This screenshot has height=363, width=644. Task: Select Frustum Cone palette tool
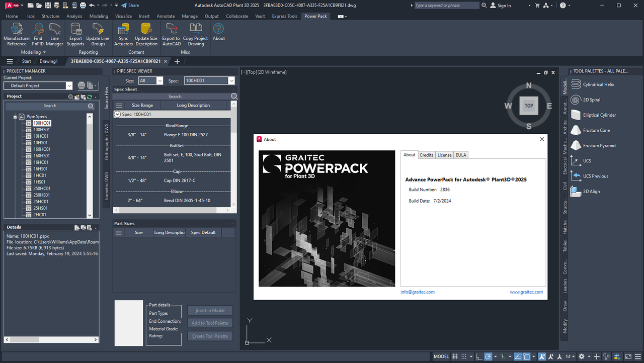(x=591, y=130)
